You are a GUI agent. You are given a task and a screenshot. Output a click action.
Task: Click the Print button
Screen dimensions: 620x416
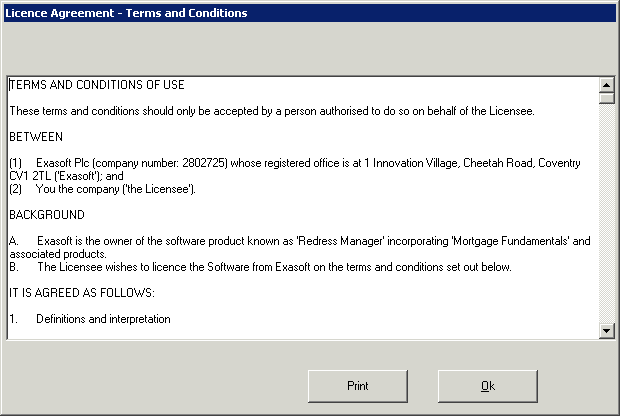coord(357,386)
